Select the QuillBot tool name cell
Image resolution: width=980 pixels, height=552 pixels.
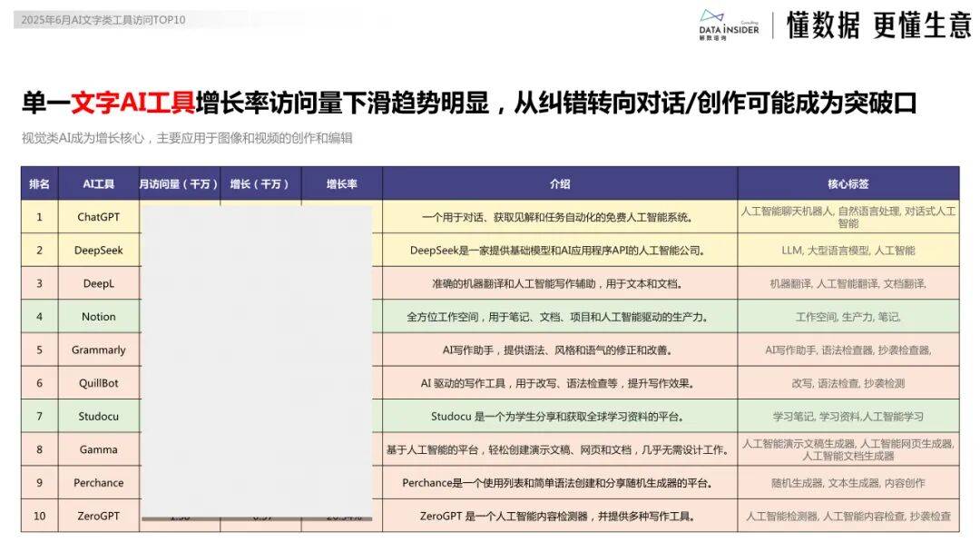pos(99,382)
